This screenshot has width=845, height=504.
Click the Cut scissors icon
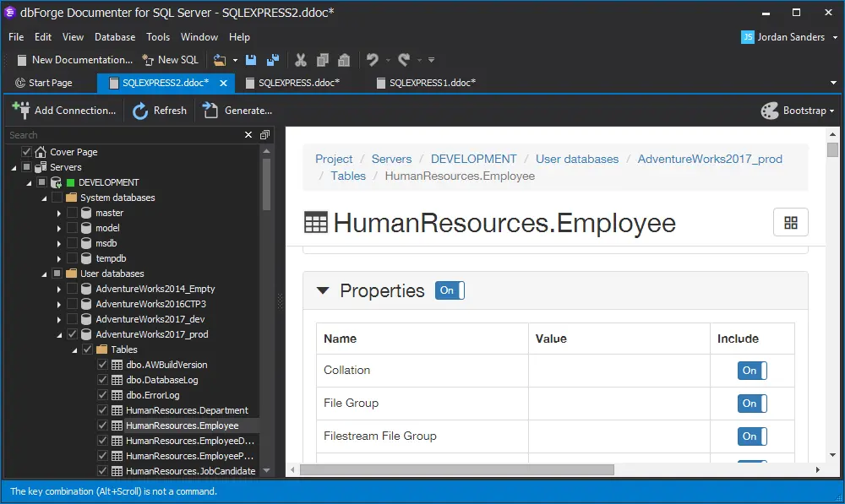click(x=300, y=60)
